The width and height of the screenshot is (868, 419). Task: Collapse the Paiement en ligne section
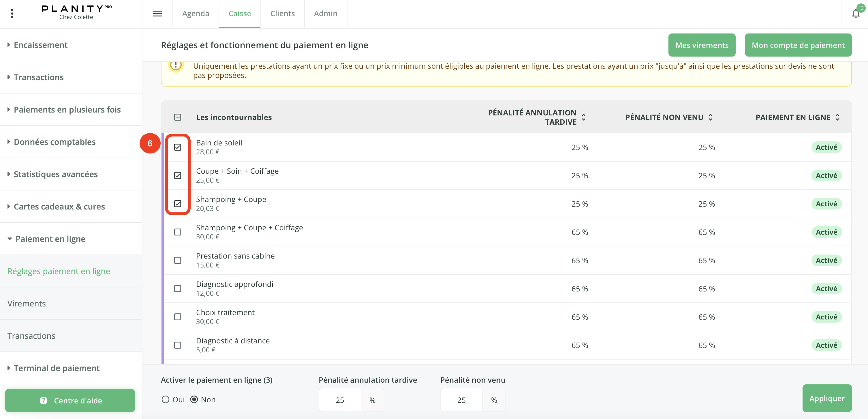pyautogui.click(x=50, y=239)
